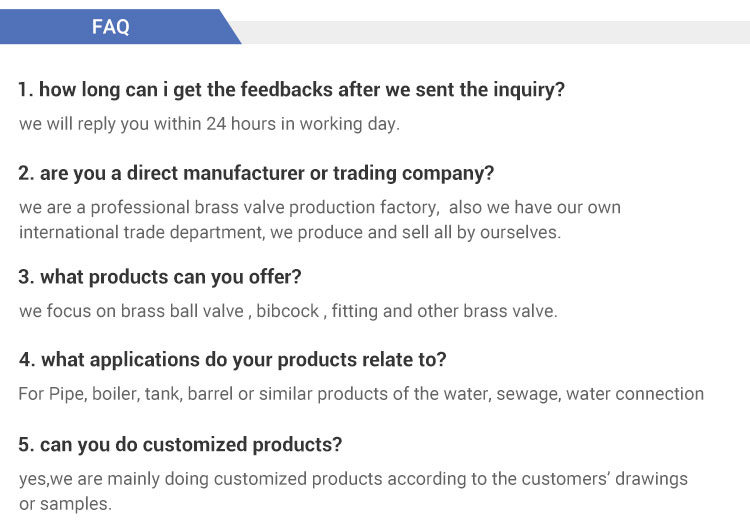Click the word 'bibcock' in third answer
750x525 pixels.
coord(287,311)
